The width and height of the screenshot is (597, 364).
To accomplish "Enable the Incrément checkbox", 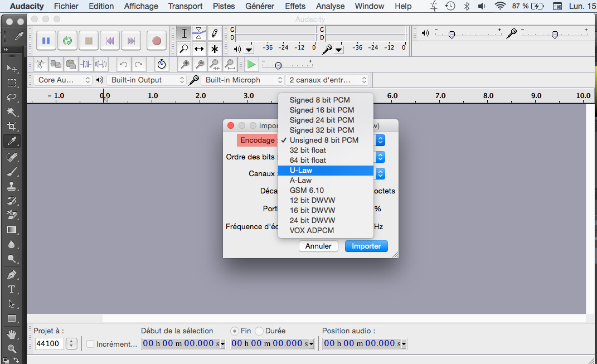I will (90, 344).
